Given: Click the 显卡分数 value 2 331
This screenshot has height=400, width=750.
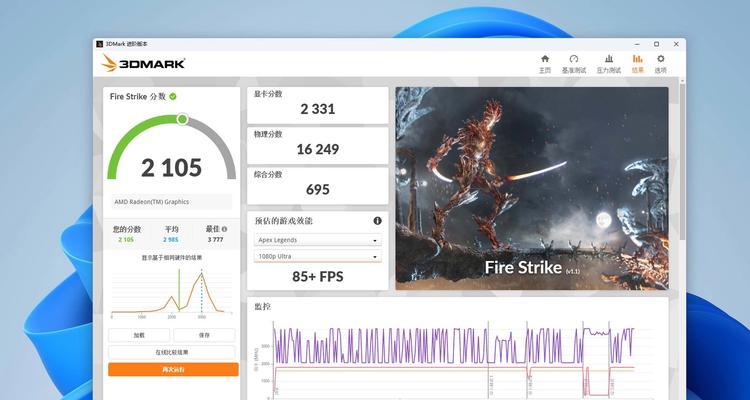Looking at the screenshot, I should tap(318, 109).
